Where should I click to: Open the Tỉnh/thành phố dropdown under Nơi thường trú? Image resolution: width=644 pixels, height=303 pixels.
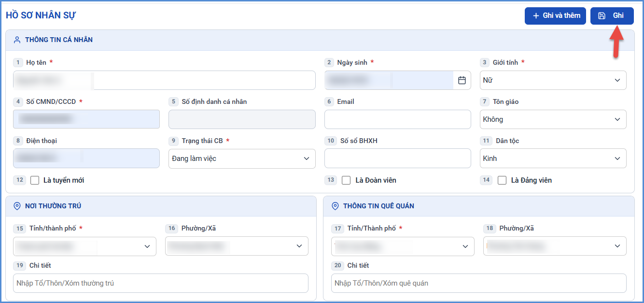(84, 246)
